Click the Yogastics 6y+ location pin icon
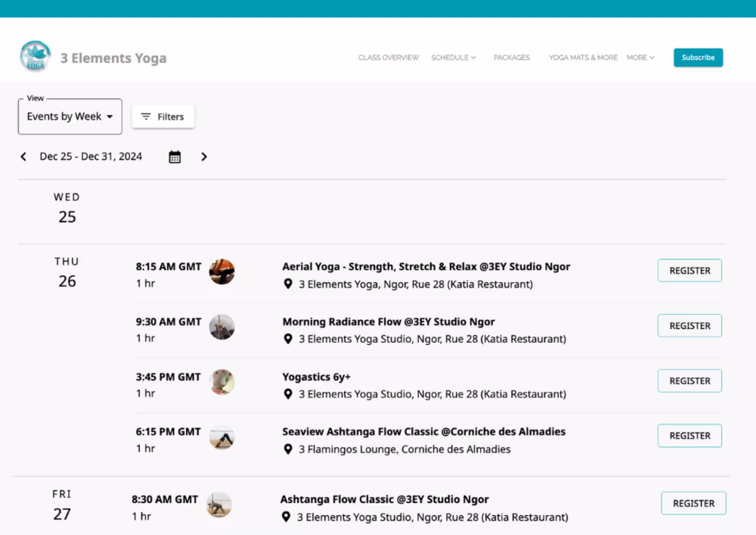Screen dimensions: 756x535 (288, 394)
